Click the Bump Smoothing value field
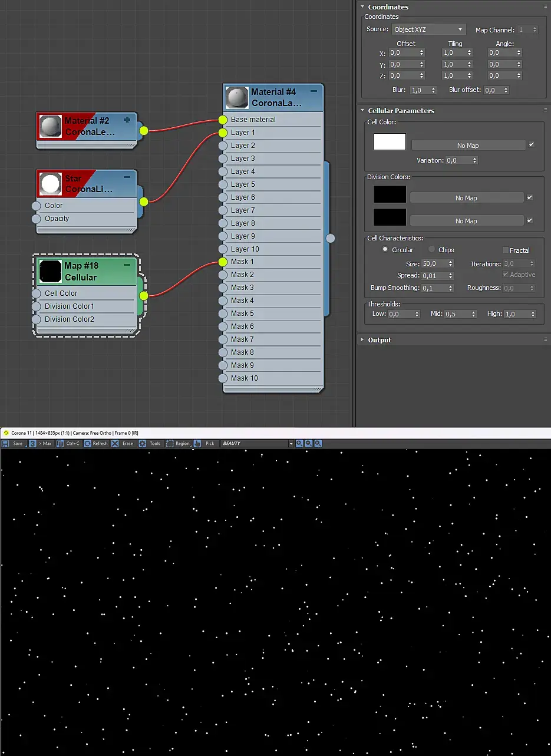This screenshot has width=551, height=756. (x=434, y=288)
